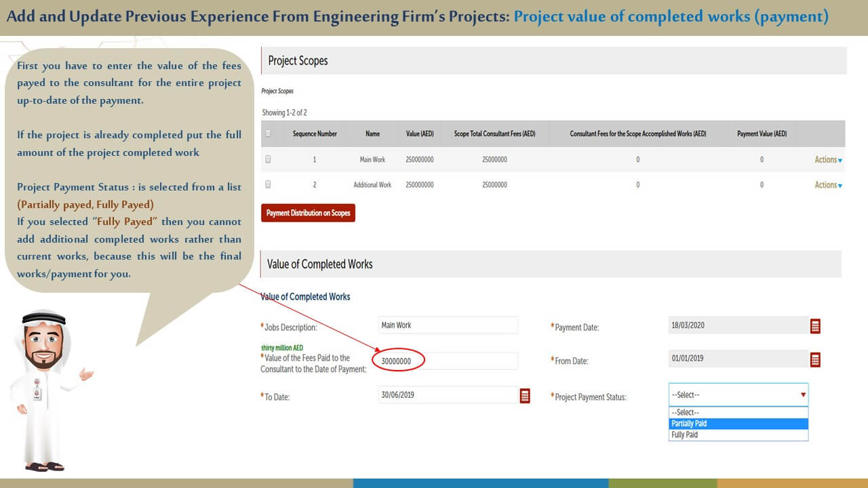The height and width of the screenshot is (488, 868).
Task: Click the To Date input field
Action: coord(448,395)
